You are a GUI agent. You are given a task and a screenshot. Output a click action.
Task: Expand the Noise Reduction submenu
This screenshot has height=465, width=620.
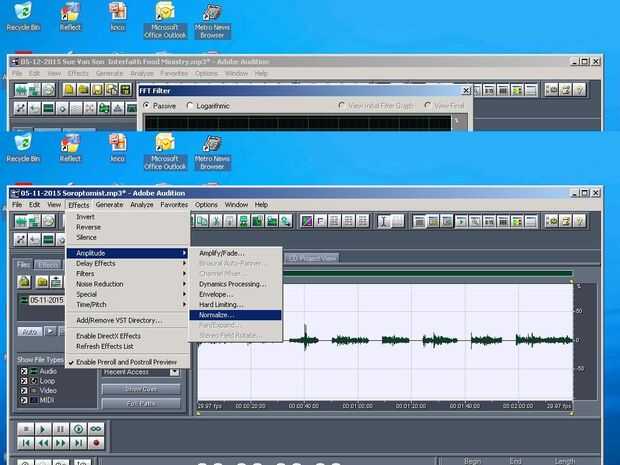click(x=127, y=284)
